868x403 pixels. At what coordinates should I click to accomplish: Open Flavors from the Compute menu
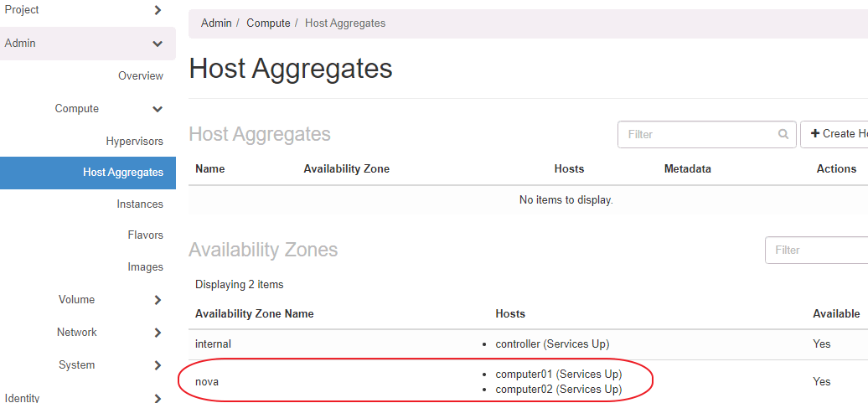[x=146, y=235]
